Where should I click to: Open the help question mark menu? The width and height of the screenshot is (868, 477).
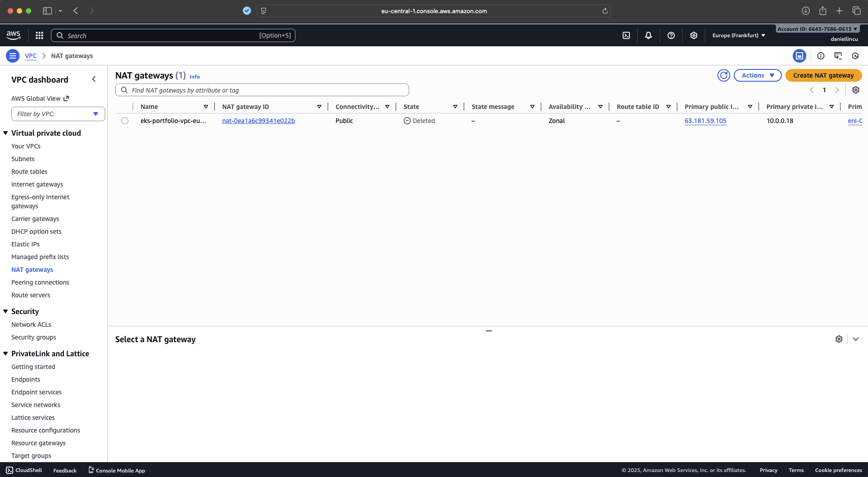click(x=671, y=35)
